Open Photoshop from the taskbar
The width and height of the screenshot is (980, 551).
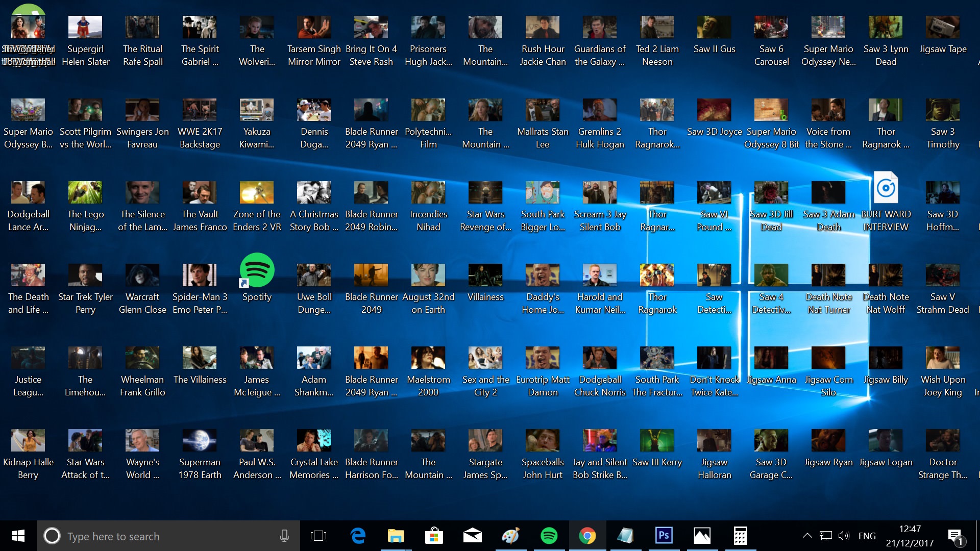point(664,536)
